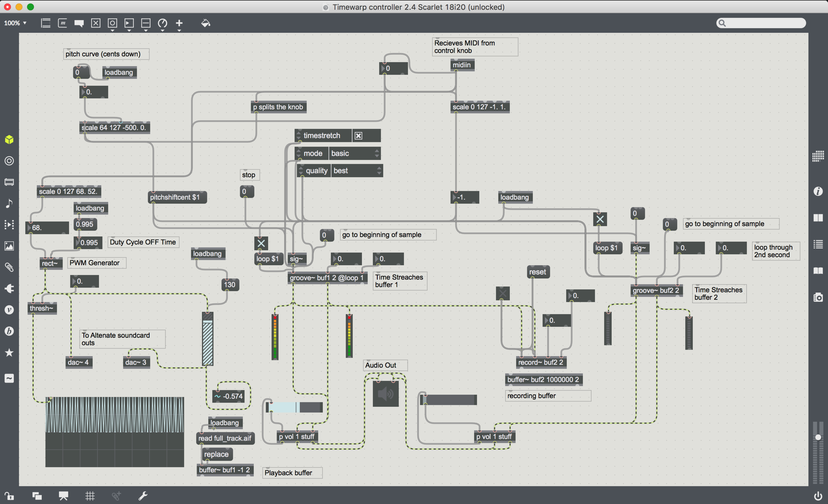828x504 pixels.
Task: Open the quality best dropdown
Action: pos(357,171)
